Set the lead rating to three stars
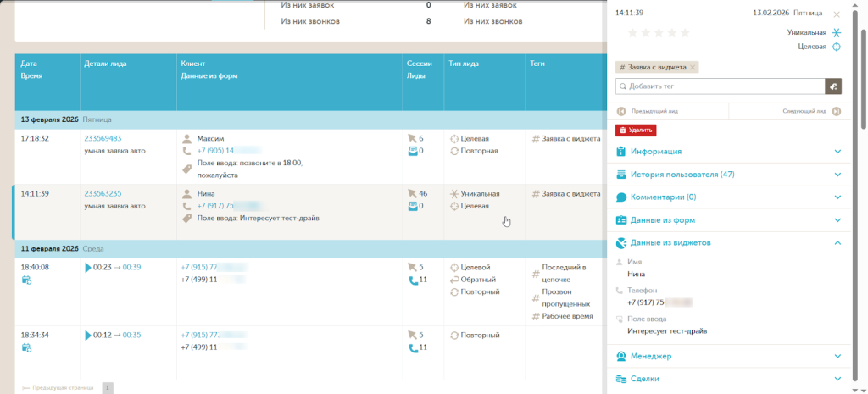 point(658,33)
